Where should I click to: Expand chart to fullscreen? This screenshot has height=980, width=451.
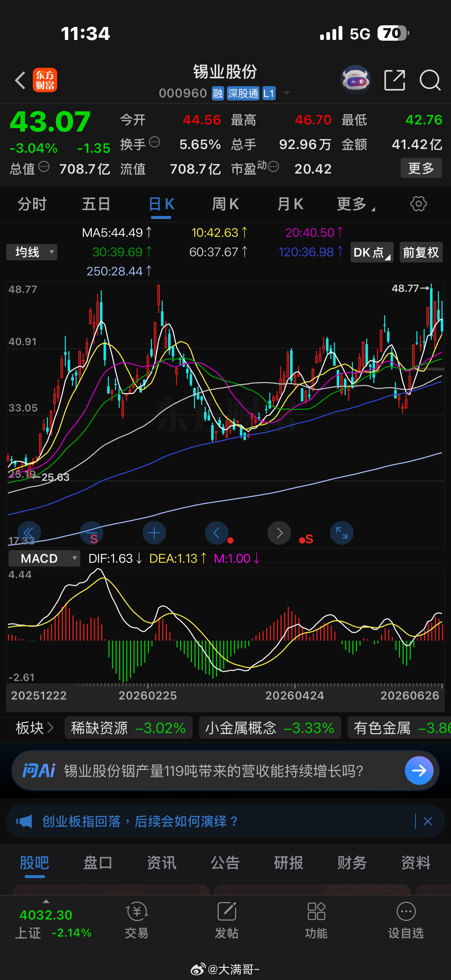(x=341, y=533)
